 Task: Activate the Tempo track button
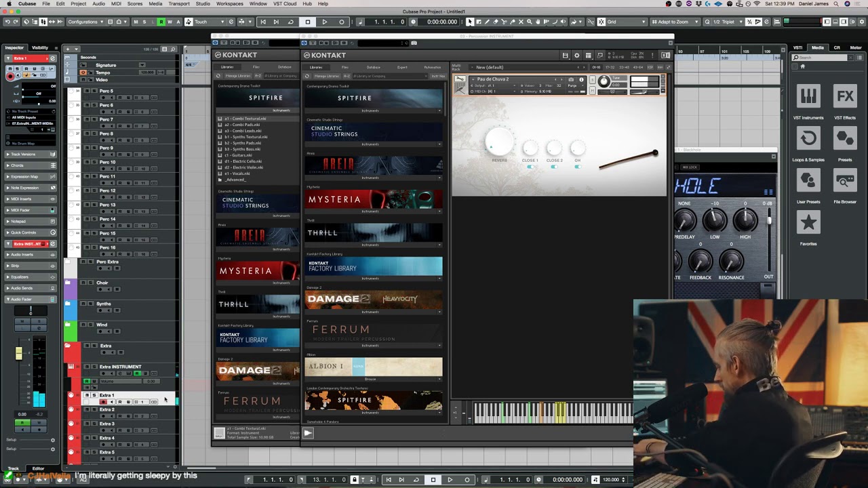[x=83, y=73]
